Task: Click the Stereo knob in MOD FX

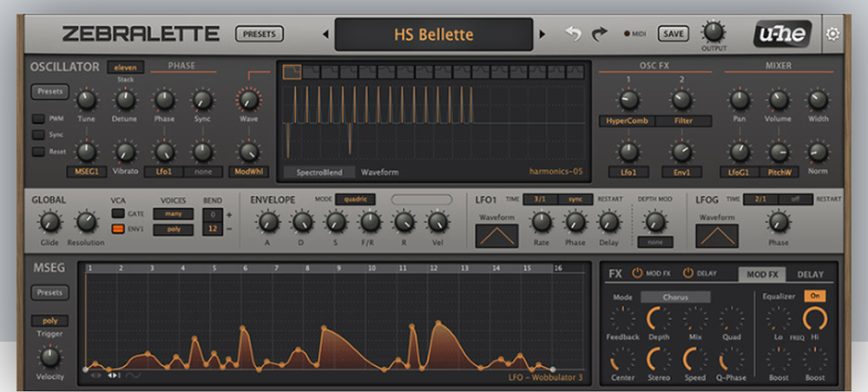Action: (659, 359)
